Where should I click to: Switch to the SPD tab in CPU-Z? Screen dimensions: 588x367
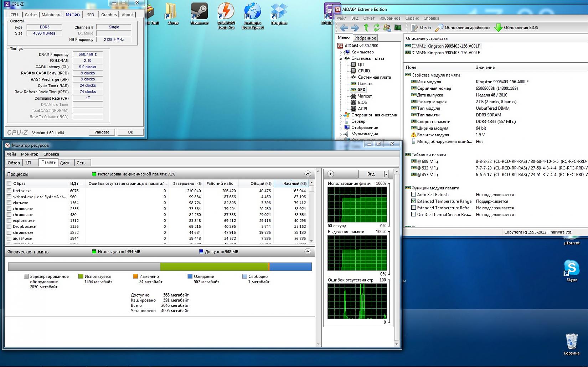tap(91, 15)
